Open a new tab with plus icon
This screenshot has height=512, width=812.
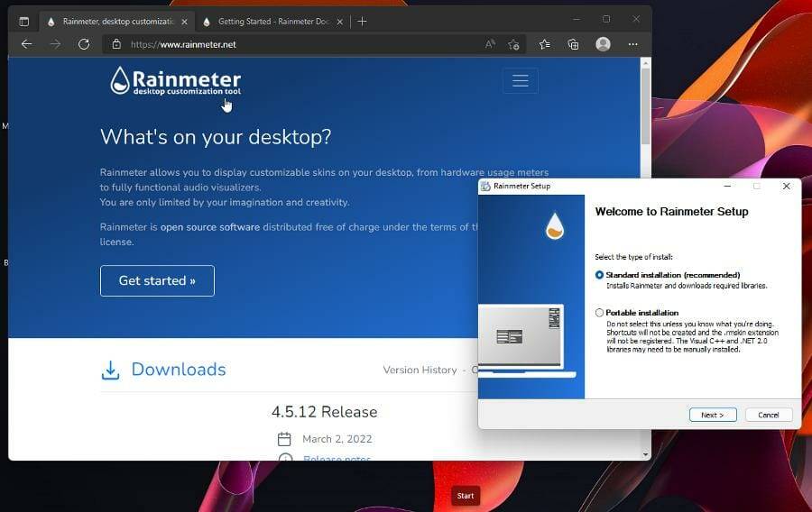[362, 22]
